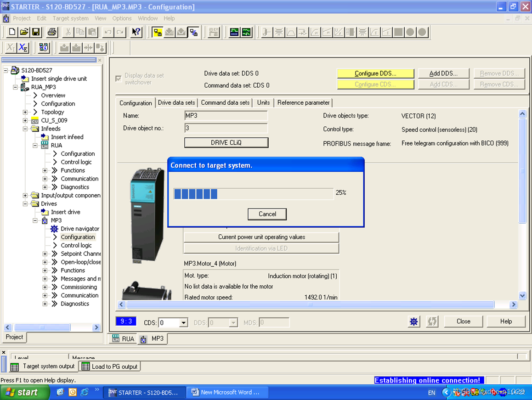The image size is (532, 400).
Task: Open the DDS dropdown at the bottom
Action: tap(233, 322)
